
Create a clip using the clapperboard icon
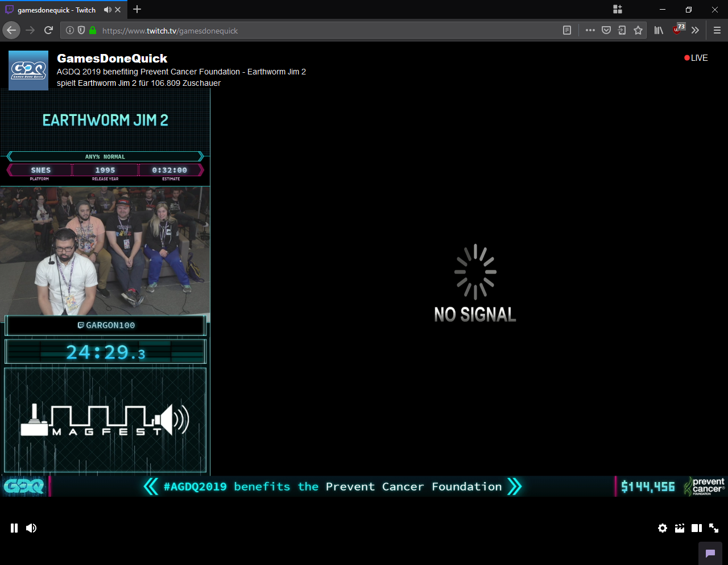click(x=680, y=528)
